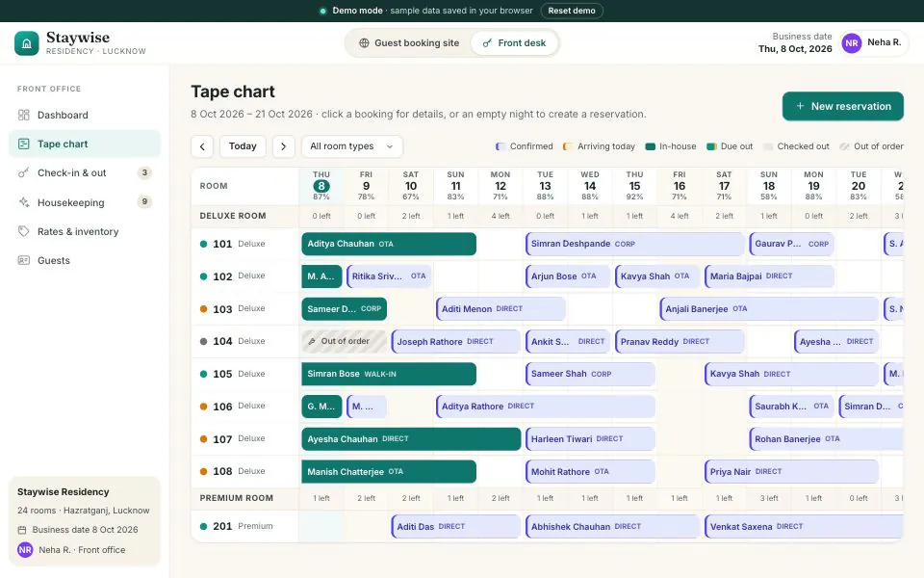Open Priya Nair booking in room 108
The height and width of the screenshot is (578, 924).
791,472
